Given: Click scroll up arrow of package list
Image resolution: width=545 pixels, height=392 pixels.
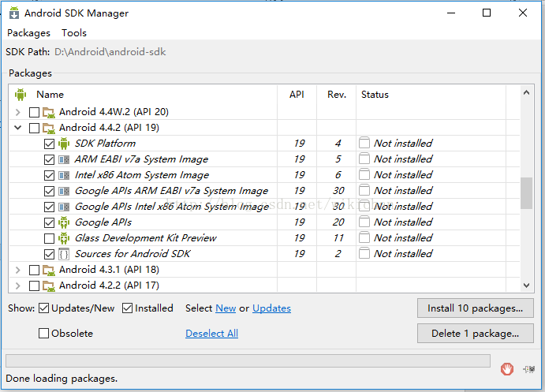Looking at the screenshot, I should 526,93.
